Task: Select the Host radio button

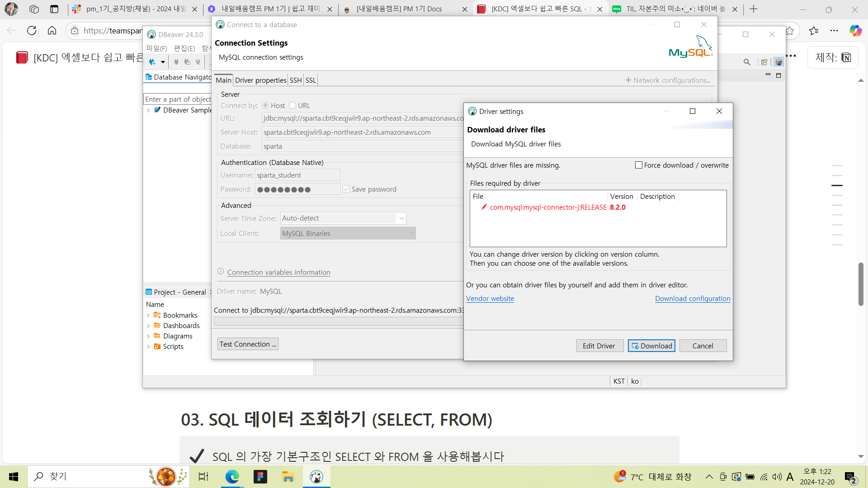Action: [265, 105]
